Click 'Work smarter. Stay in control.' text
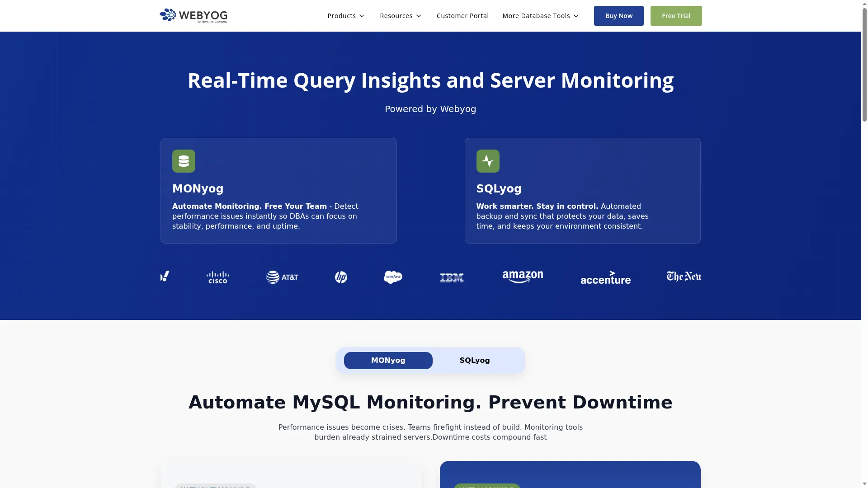868x488 pixels. (537, 206)
